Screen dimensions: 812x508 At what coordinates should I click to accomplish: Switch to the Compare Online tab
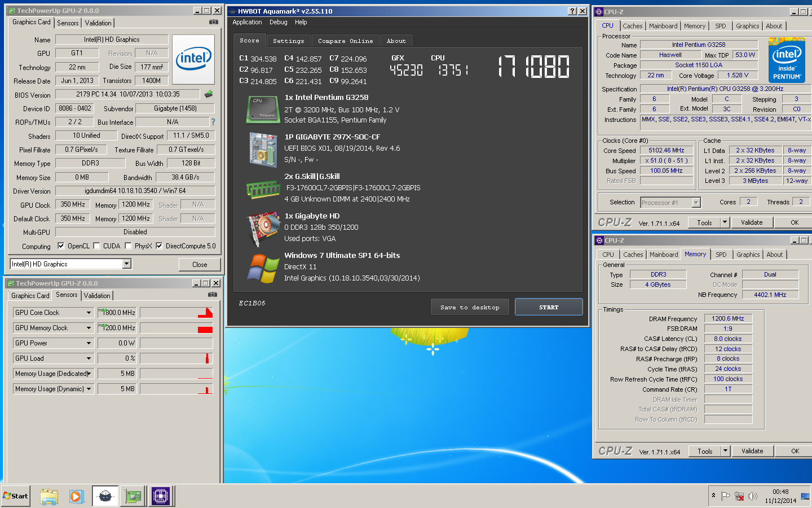345,41
